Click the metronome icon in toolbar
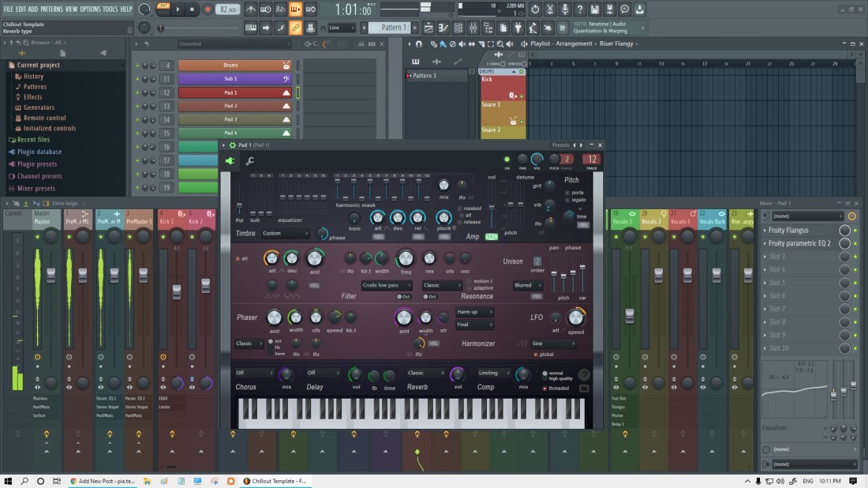868x488 pixels. point(251,9)
